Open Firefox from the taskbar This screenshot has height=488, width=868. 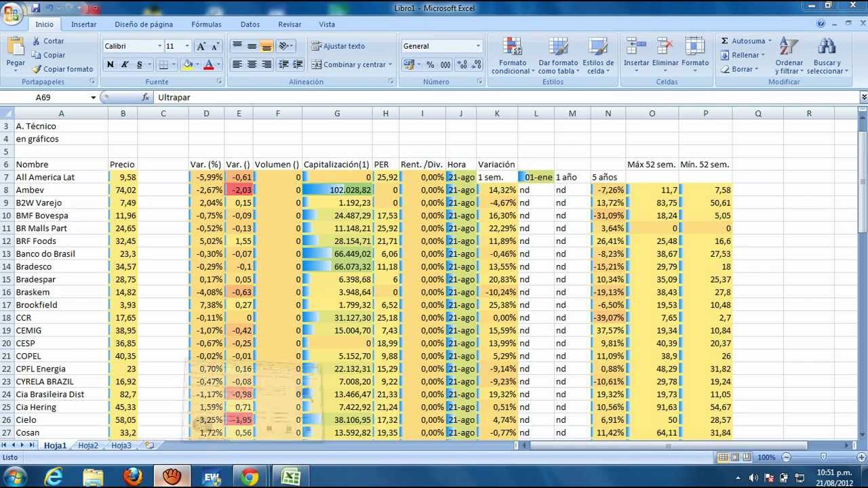click(x=132, y=477)
